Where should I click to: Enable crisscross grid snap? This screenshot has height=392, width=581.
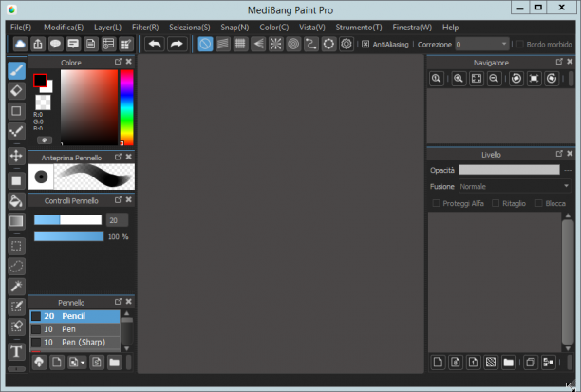pos(240,44)
